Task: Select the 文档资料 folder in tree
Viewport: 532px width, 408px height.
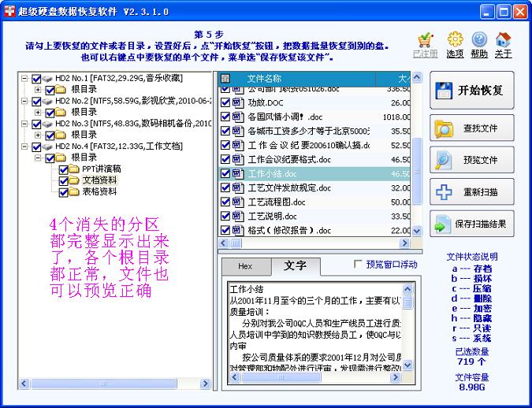Action: (99, 180)
